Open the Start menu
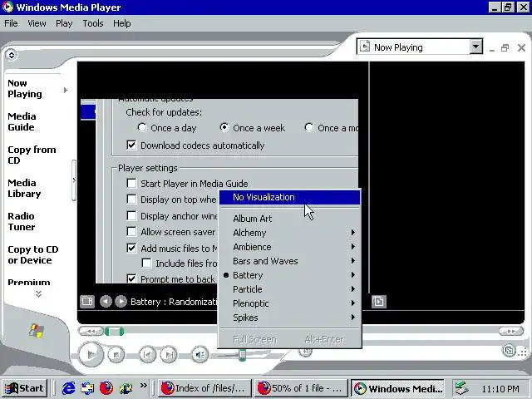Screen dimensions: 532x399 [24, 388]
